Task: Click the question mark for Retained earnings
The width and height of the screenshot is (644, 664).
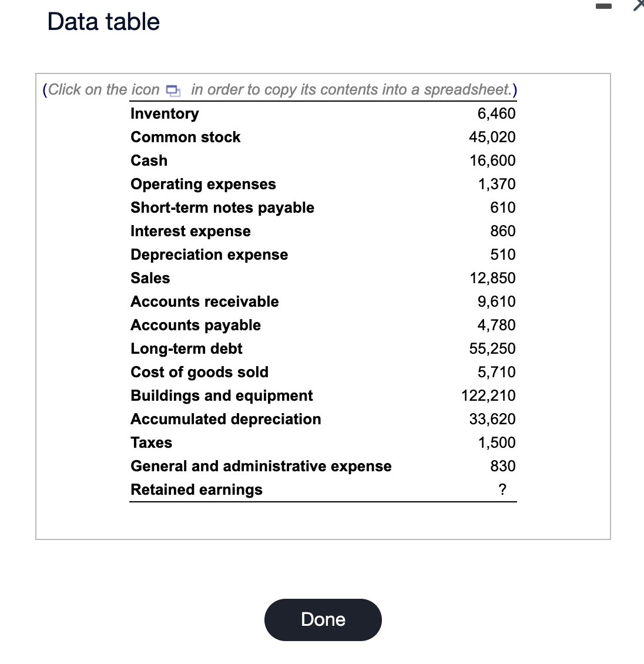Action: click(502, 489)
